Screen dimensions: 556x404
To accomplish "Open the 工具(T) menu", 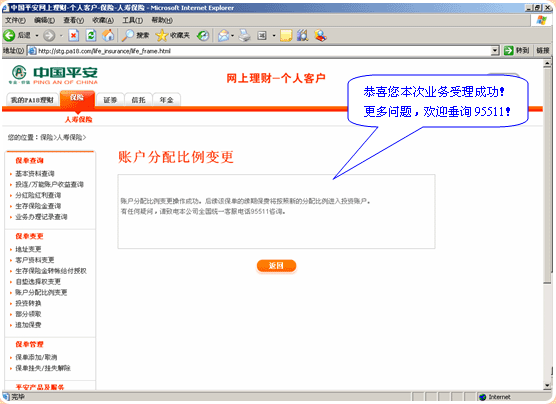I will [133, 21].
